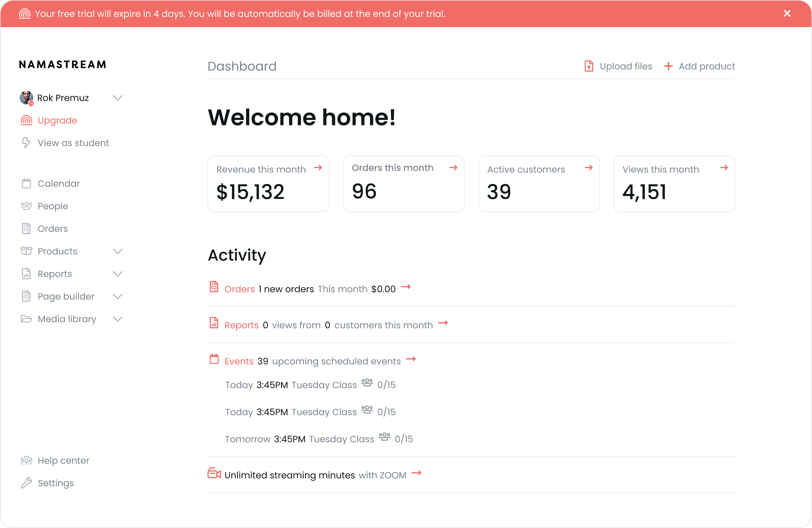The width and height of the screenshot is (812, 528).
Task: Expand the Media library chevron
Action: pos(118,319)
